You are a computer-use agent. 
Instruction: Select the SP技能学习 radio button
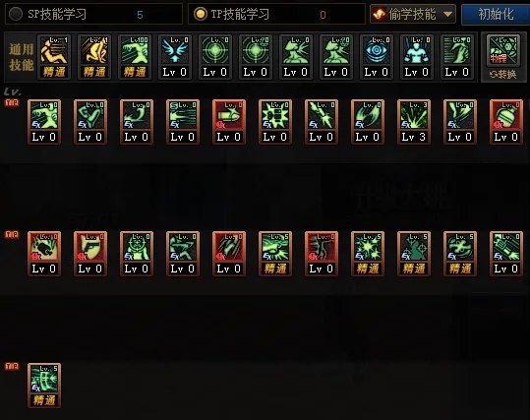(x=16, y=14)
